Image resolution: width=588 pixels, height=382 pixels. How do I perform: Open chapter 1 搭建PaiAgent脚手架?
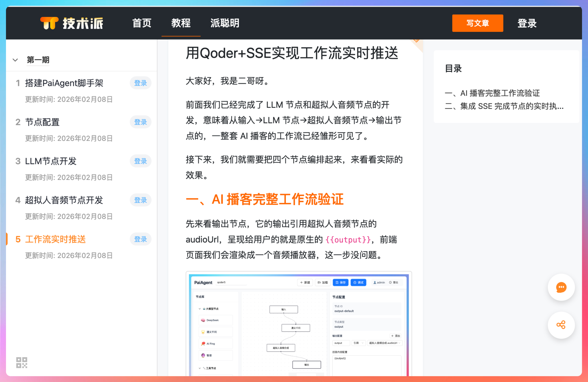point(64,83)
